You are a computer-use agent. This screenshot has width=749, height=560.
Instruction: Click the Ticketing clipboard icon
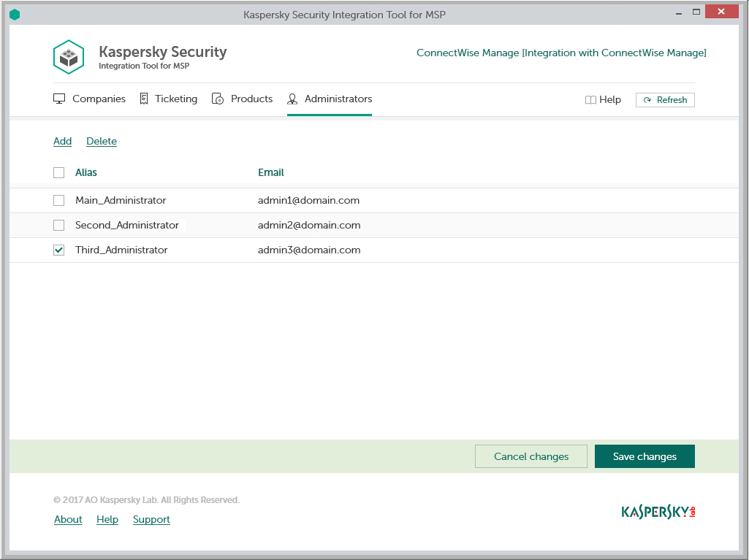point(144,99)
